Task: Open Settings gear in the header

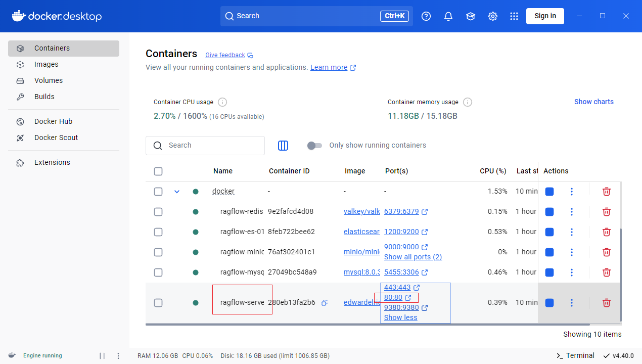Action: tap(493, 16)
